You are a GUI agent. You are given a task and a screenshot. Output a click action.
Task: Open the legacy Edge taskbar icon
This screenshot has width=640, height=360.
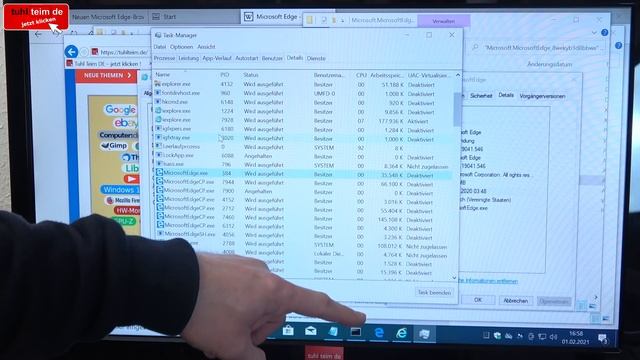coord(379,333)
